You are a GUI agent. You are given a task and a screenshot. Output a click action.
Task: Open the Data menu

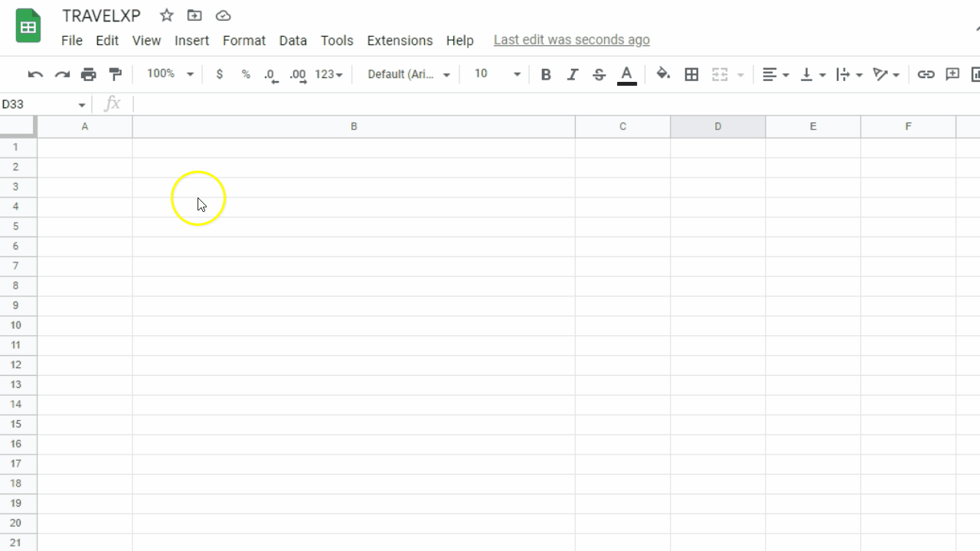coord(292,41)
